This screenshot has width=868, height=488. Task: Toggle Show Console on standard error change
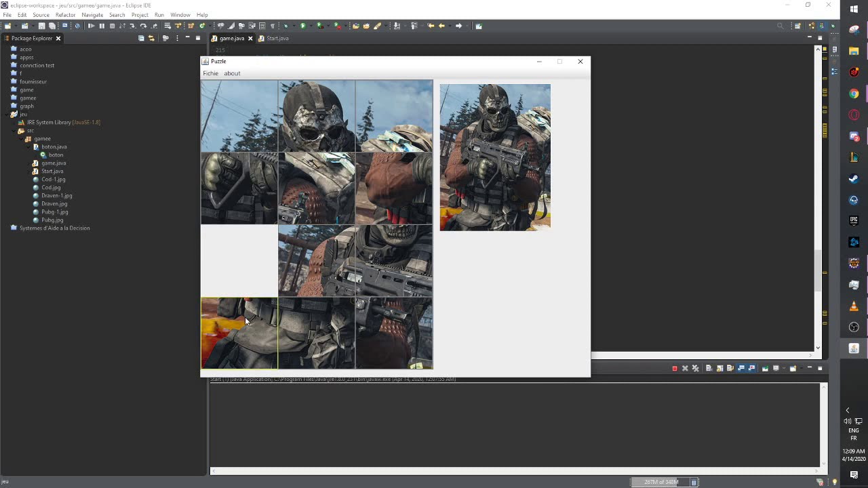click(x=751, y=368)
